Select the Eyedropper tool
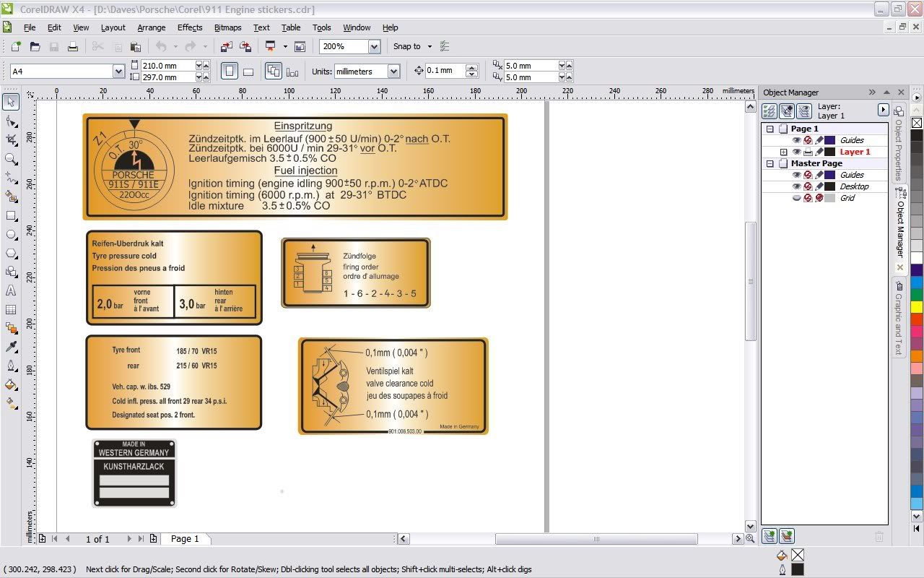This screenshot has width=924, height=578. click(x=11, y=347)
